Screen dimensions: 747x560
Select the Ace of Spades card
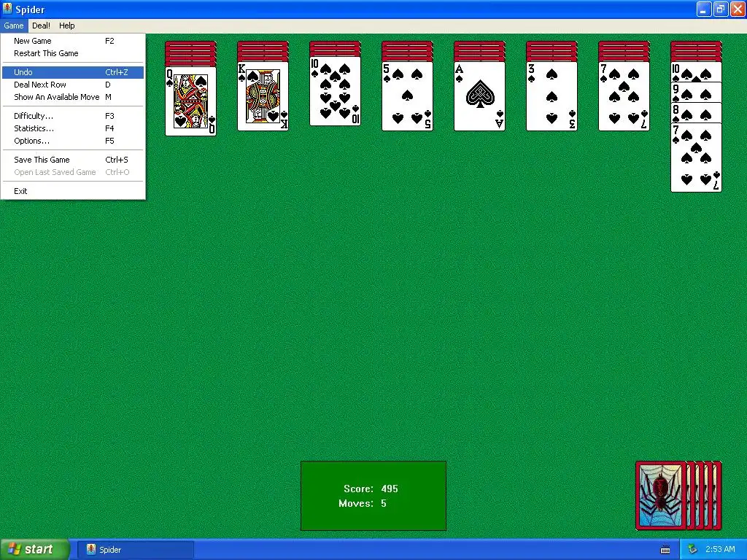tap(480, 96)
